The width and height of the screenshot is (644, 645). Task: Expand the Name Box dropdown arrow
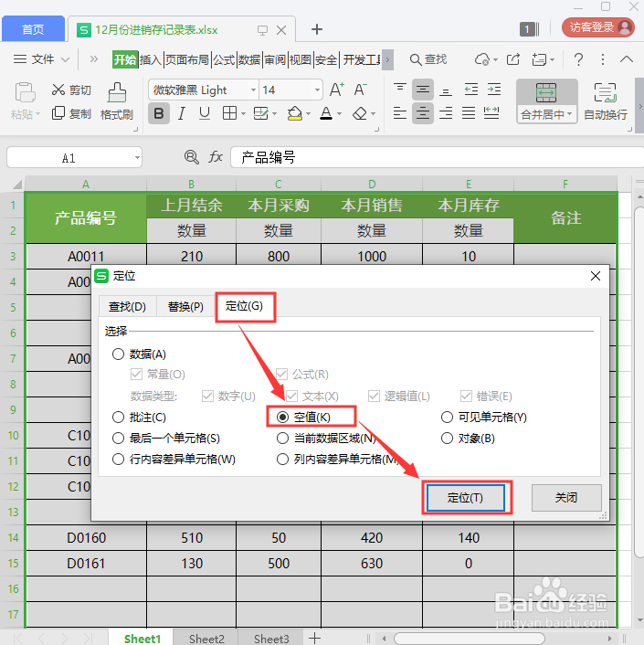point(137,157)
